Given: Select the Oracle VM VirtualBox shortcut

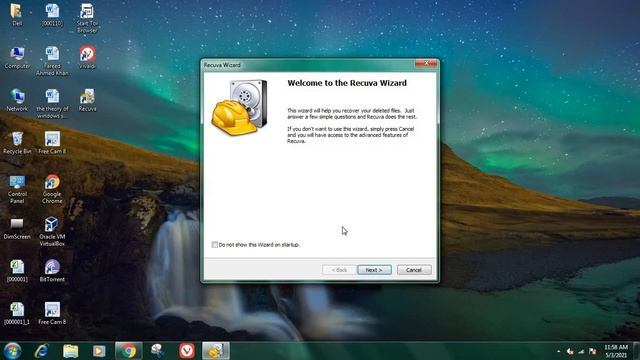Looking at the screenshot, I should pyautogui.click(x=52, y=231).
